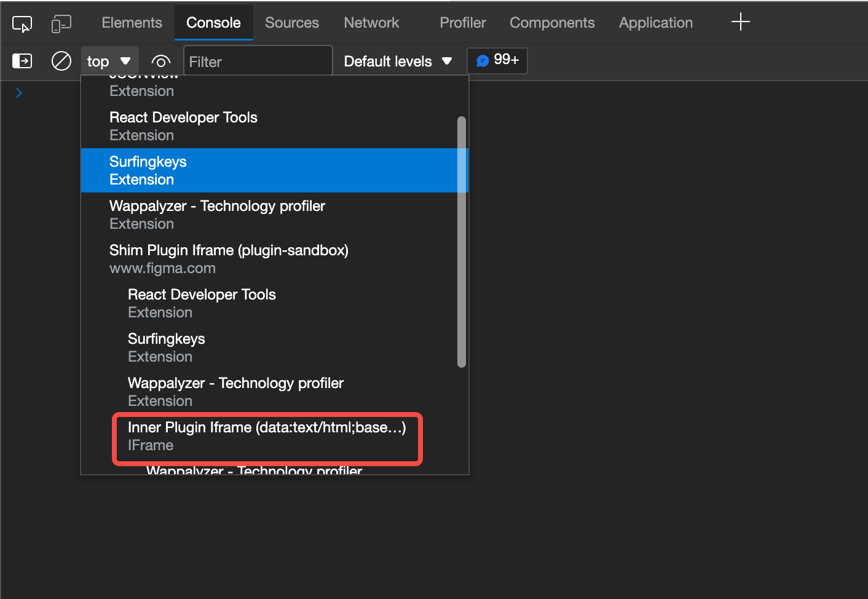
Task: Activate the inspect element picker icon
Action: (22, 24)
